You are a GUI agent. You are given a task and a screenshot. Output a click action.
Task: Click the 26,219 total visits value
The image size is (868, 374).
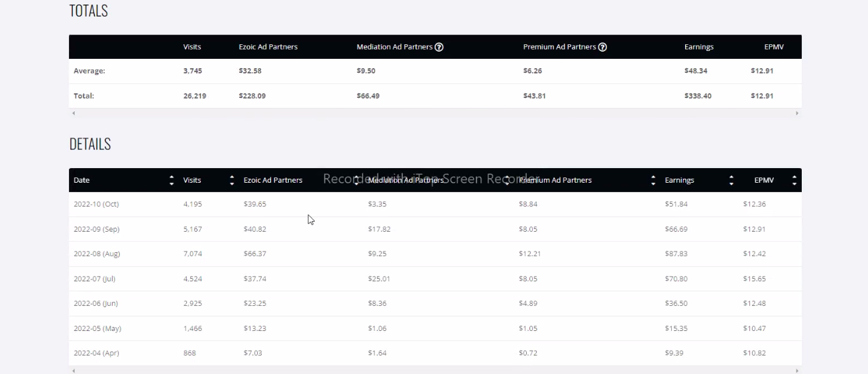tap(195, 96)
